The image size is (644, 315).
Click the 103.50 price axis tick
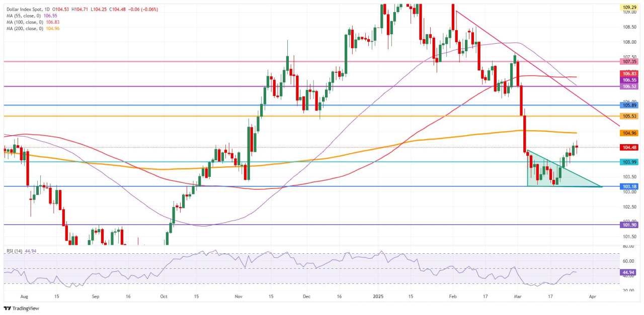(629, 177)
